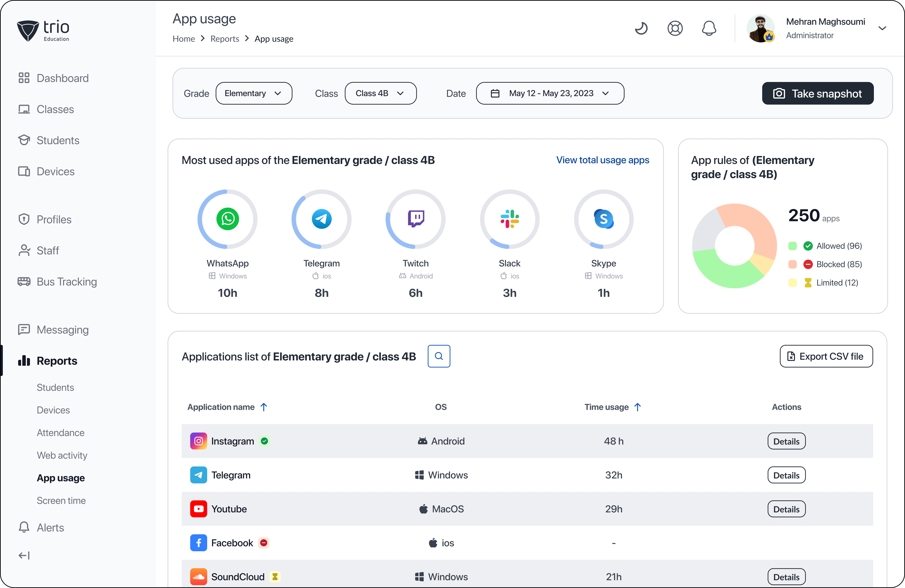This screenshot has height=588, width=905.
Task: Click Mehran Maghsoumi's profile avatar
Action: pyautogui.click(x=761, y=28)
